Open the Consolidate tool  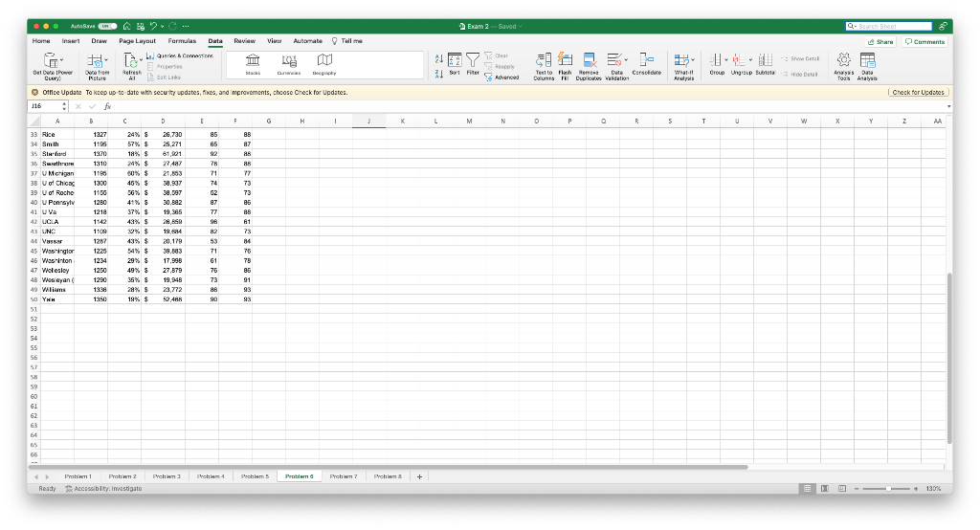point(646,64)
